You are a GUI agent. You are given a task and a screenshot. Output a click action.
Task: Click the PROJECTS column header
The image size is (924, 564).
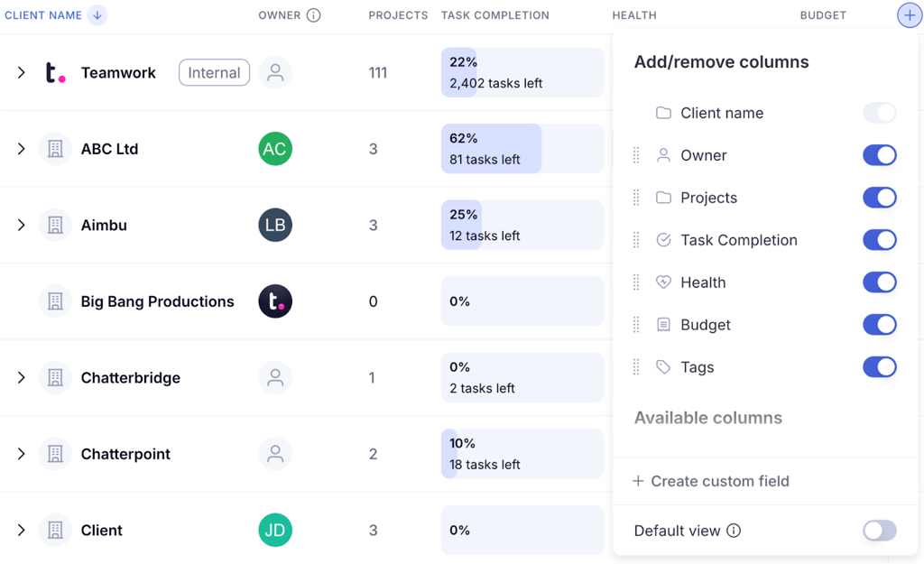coord(398,14)
